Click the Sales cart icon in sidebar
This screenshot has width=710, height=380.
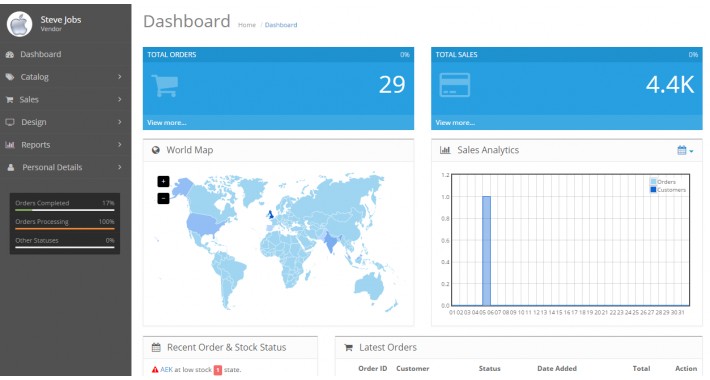(x=9, y=100)
